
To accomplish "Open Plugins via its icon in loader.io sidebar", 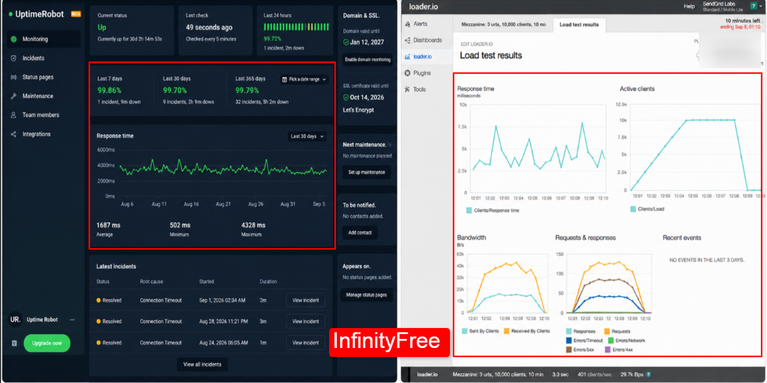I will click(x=407, y=73).
